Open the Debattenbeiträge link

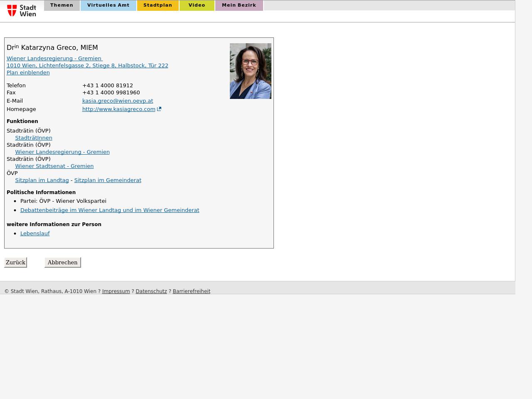coord(110,210)
